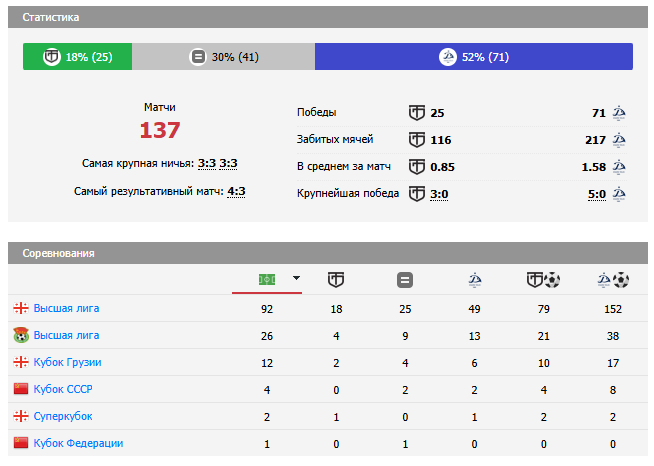Click the blue 52% (71) bar segment
The width and height of the screenshot is (654, 466).
pos(473,57)
